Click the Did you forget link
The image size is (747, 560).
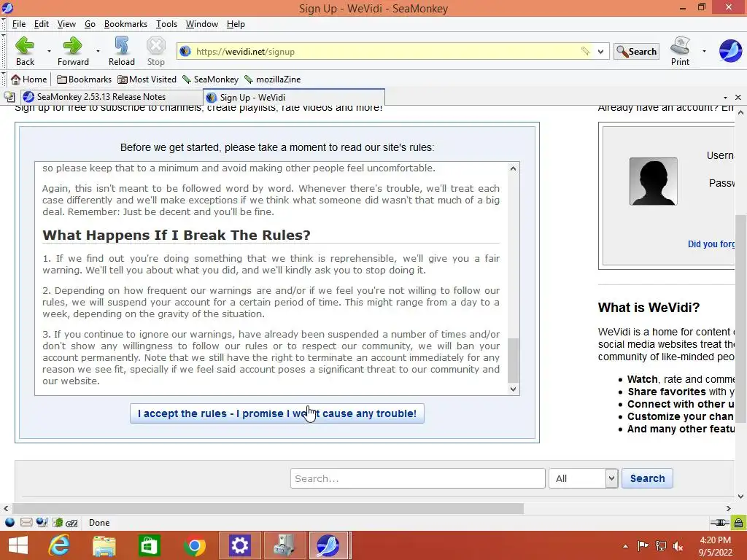711,244
